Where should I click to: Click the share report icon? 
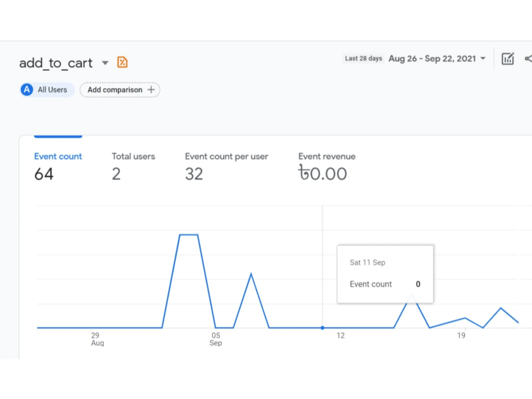[528, 59]
